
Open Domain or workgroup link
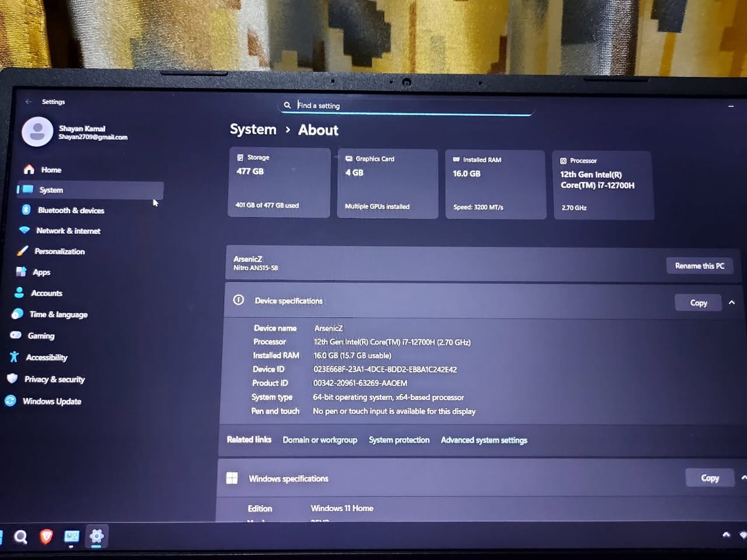[x=320, y=440]
